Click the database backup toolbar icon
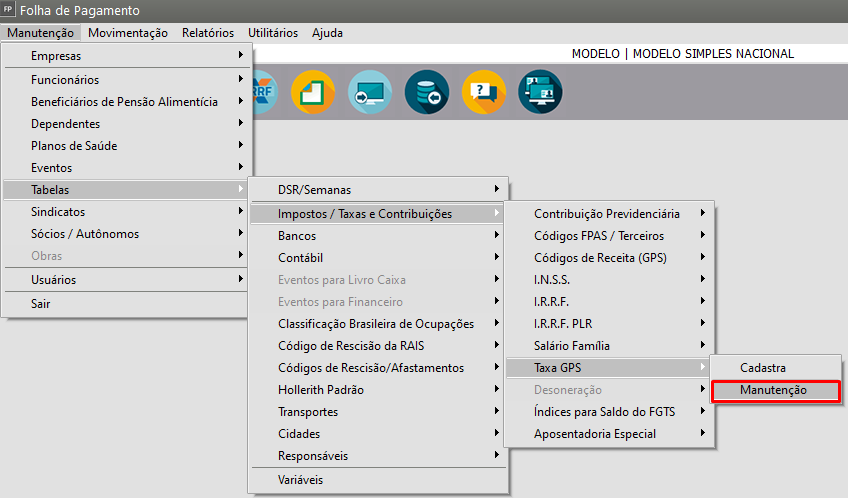The width and height of the screenshot is (848, 498). pos(426,93)
